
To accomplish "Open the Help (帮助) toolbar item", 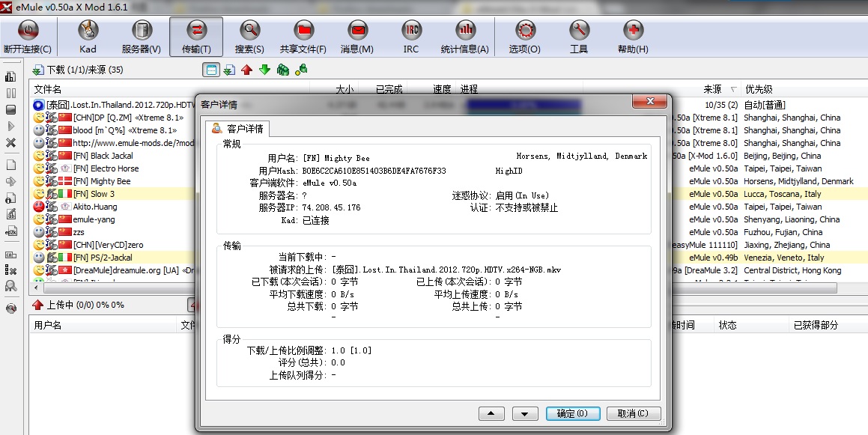I will coord(633,37).
